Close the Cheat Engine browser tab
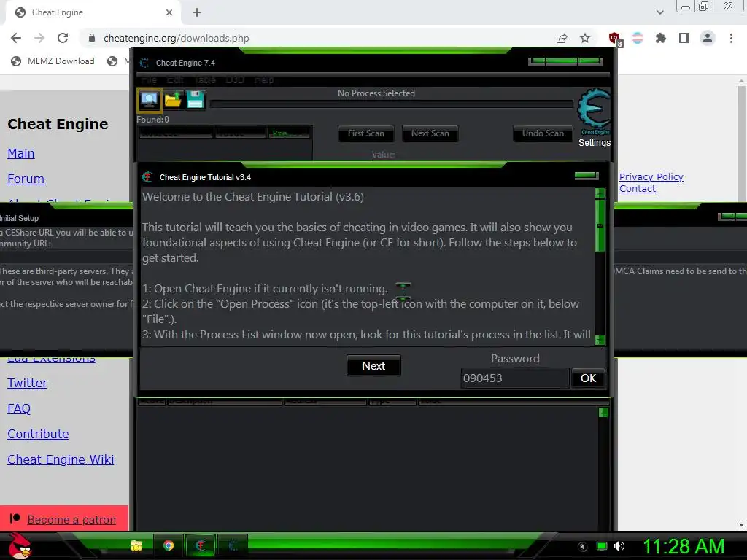The image size is (747, 560). (169, 12)
